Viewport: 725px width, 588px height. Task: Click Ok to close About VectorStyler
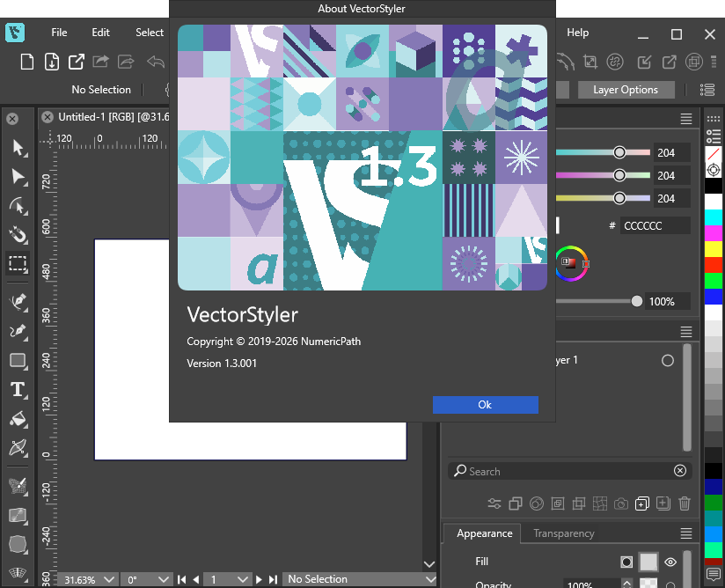(485, 404)
